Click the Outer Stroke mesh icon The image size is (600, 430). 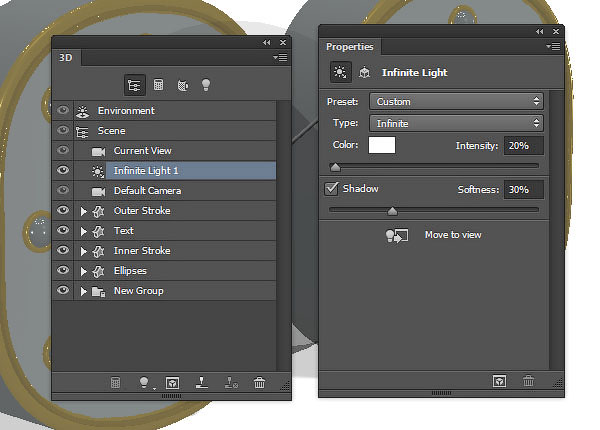[x=98, y=211]
